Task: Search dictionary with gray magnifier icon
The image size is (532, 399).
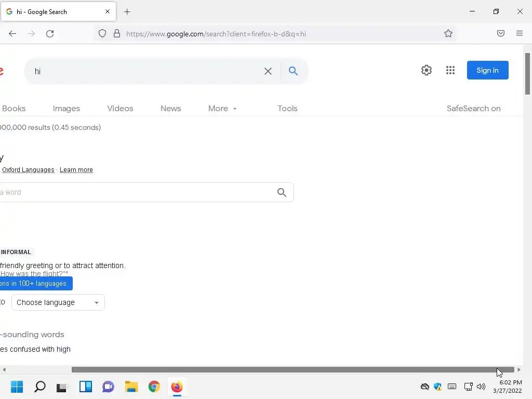Action: tap(282, 192)
